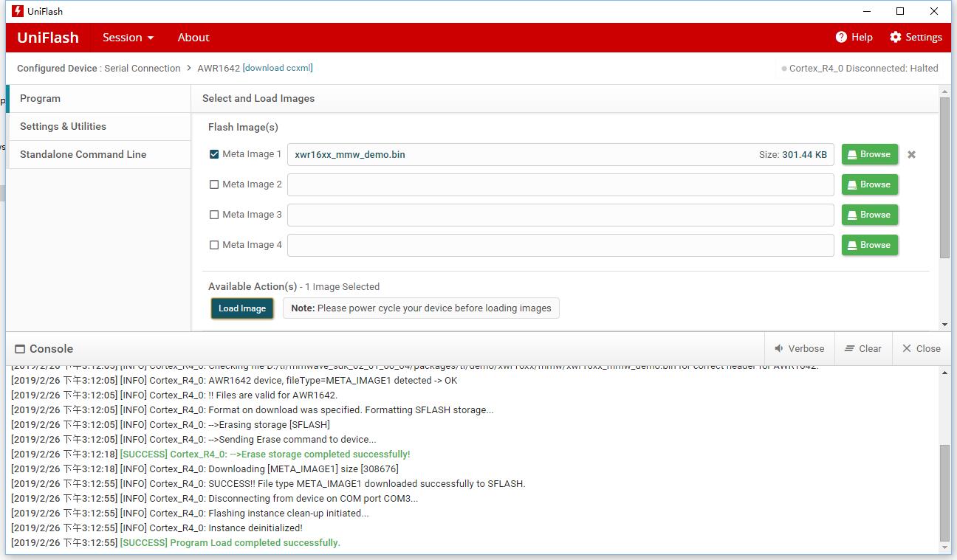The image size is (957, 560).
Task: Toggle Verbose console output
Action: (x=800, y=348)
